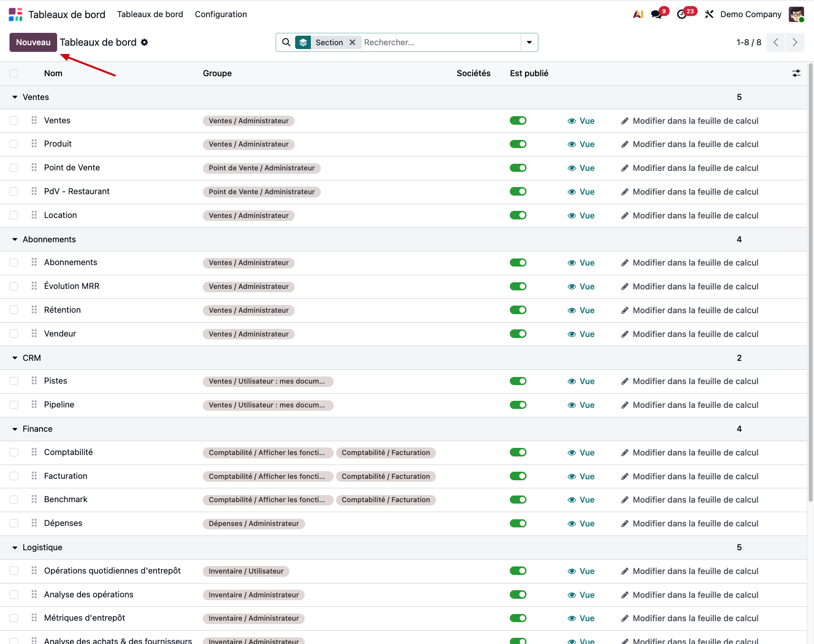The image size is (814, 644).
Task: Tick the select-all header checkbox
Action: (14, 73)
